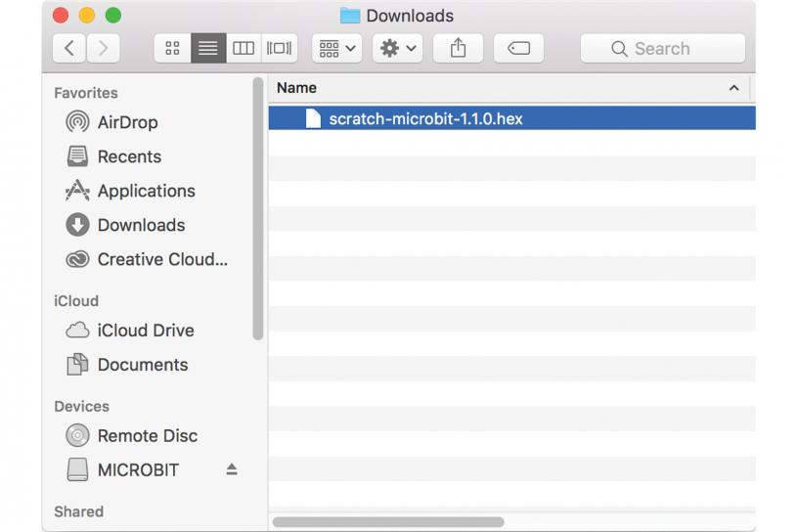Switch to cover flow view
This screenshot has width=798, height=532.
point(279,48)
